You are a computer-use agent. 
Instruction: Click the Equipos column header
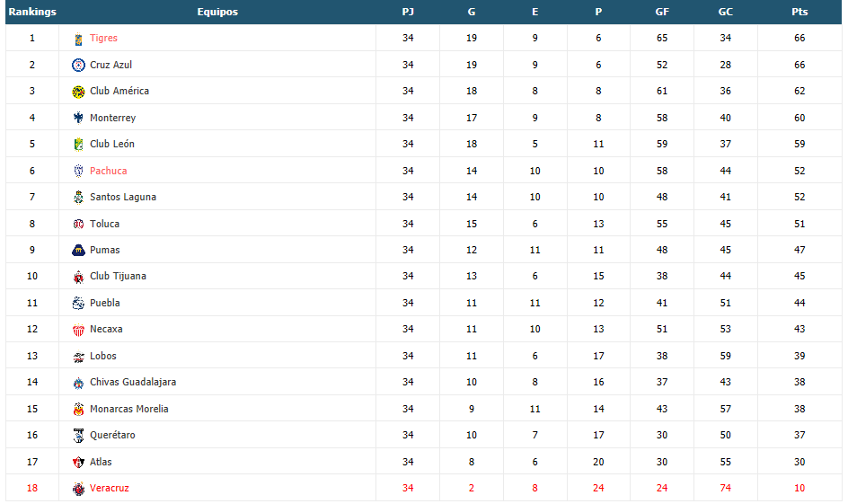[x=217, y=12]
